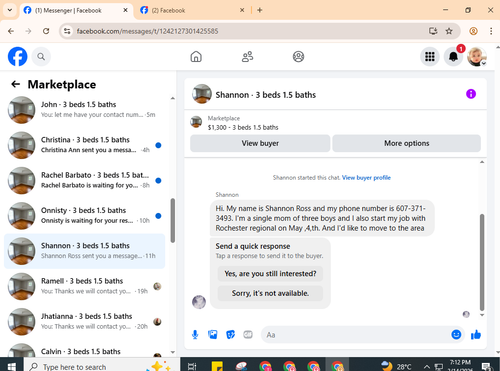Click the browser Back arrow
Image resolution: width=500 pixels, height=371 pixels.
tap(11, 31)
